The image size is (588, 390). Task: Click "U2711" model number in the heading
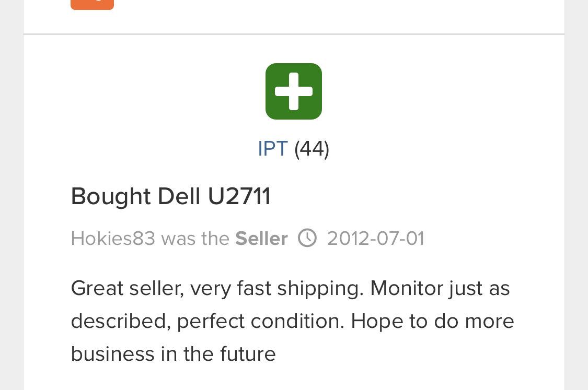coord(239,197)
